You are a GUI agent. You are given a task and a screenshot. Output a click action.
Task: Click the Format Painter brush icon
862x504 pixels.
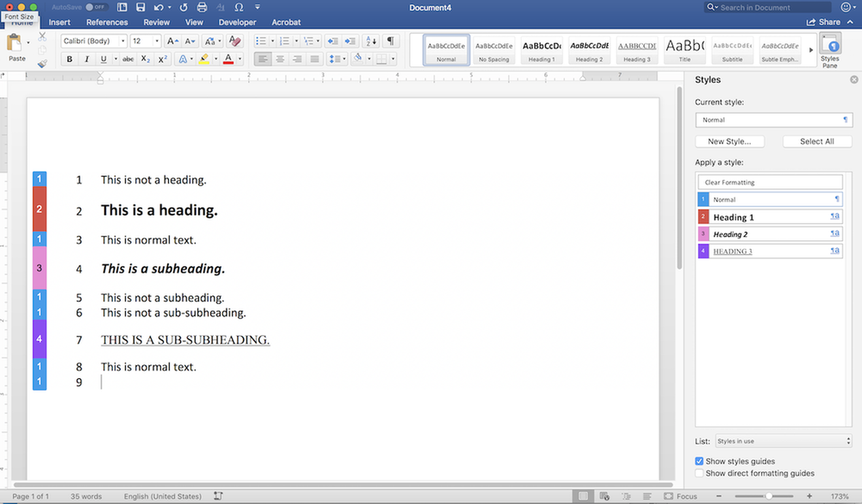[x=42, y=64]
